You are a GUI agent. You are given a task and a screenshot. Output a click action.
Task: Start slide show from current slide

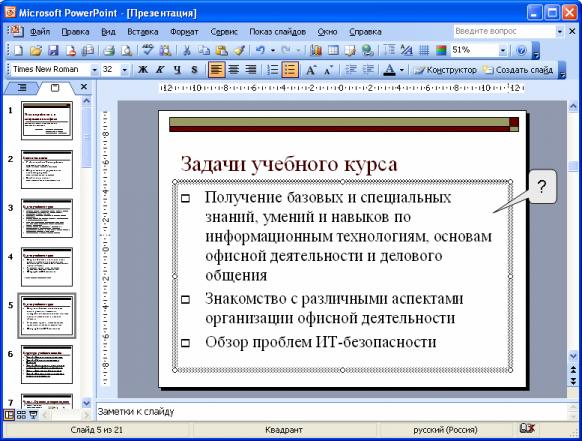coord(33,415)
